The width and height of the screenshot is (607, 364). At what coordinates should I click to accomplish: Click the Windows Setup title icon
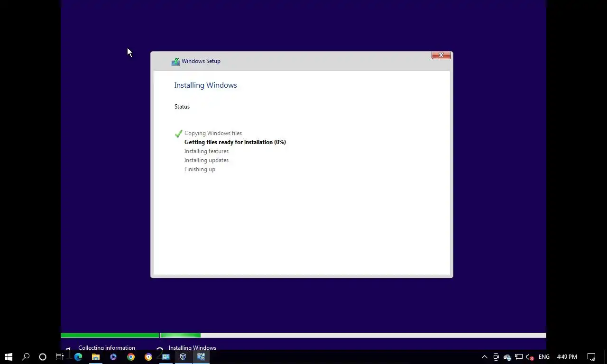click(175, 61)
